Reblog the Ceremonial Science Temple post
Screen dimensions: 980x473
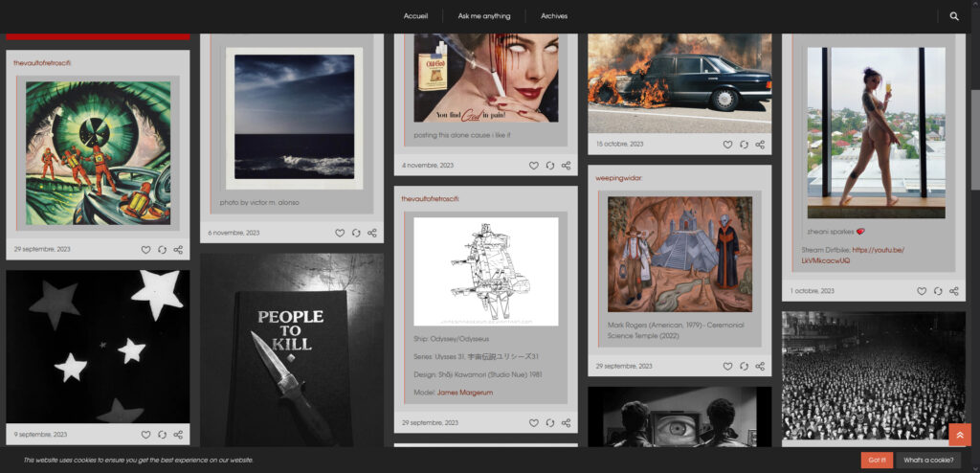[743, 366]
